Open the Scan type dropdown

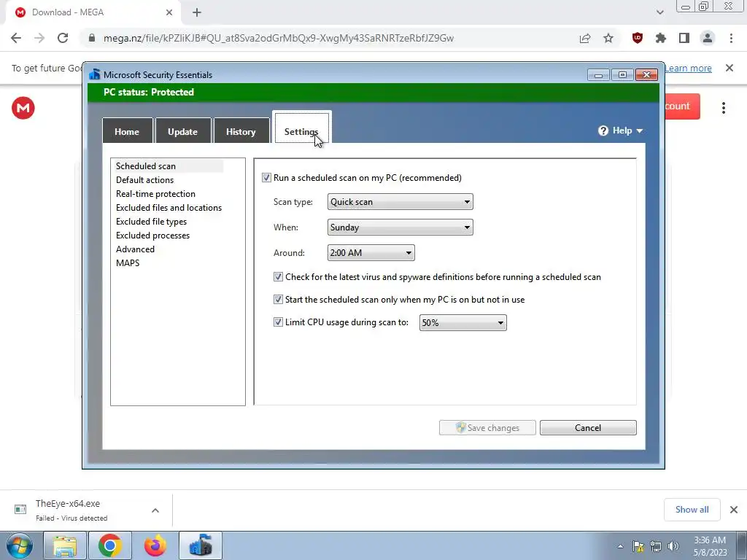coord(400,202)
